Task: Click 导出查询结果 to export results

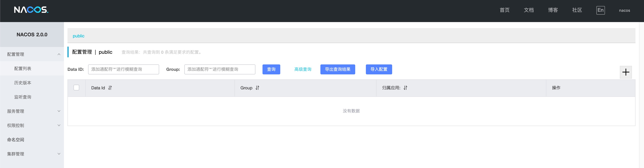Action: 338,69
